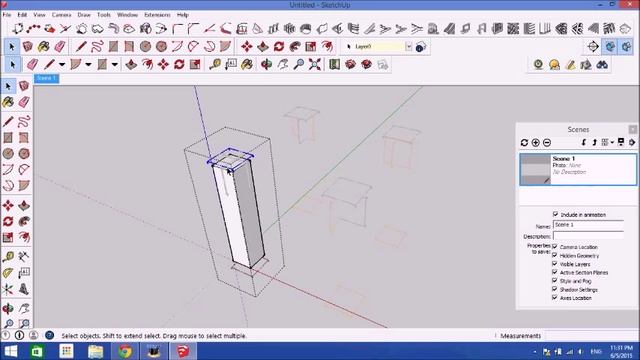Click the Measurements value box
The height and width of the screenshot is (360, 640).
592,336
